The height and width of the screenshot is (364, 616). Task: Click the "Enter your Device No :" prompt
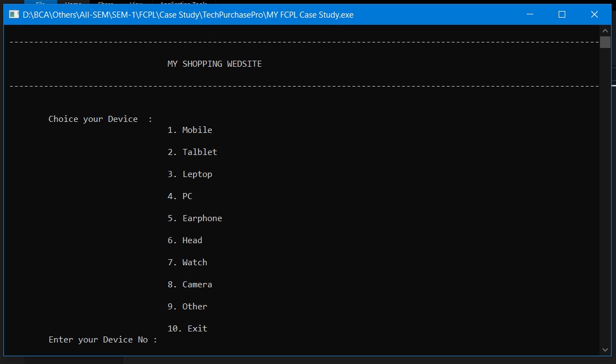pos(103,340)
